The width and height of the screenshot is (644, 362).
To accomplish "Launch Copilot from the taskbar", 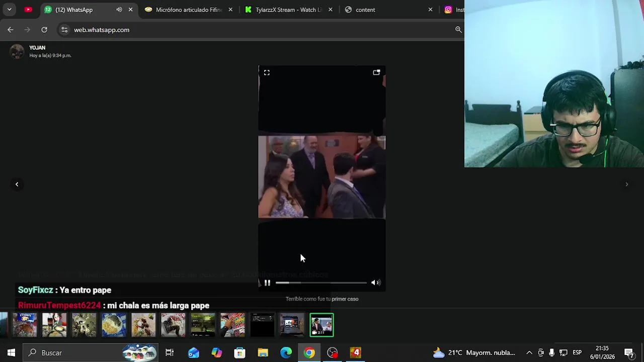I will [217, 352].
